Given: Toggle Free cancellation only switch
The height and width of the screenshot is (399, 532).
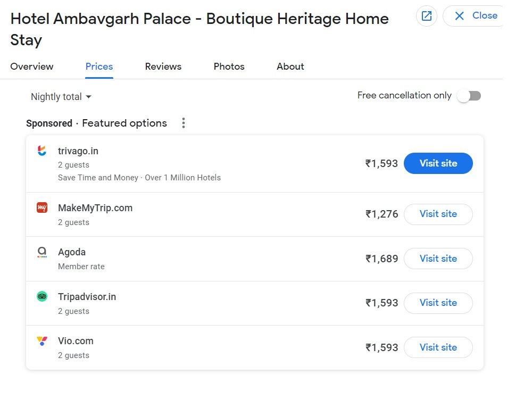Looking at the screenshot, I should 469,96.
